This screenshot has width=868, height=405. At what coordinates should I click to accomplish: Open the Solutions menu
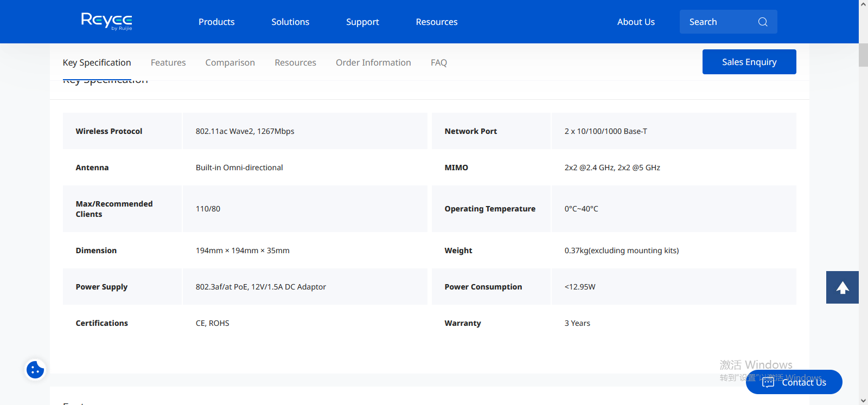point(290,22)
